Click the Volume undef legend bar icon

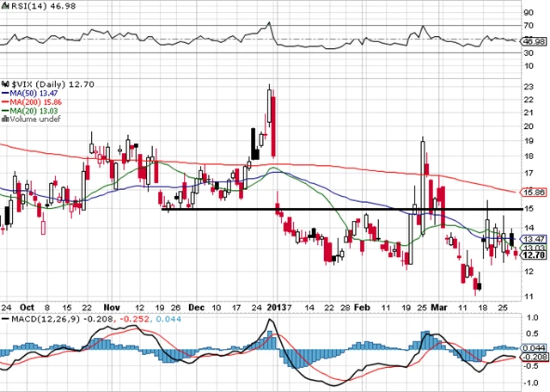[x=3, y=119]
